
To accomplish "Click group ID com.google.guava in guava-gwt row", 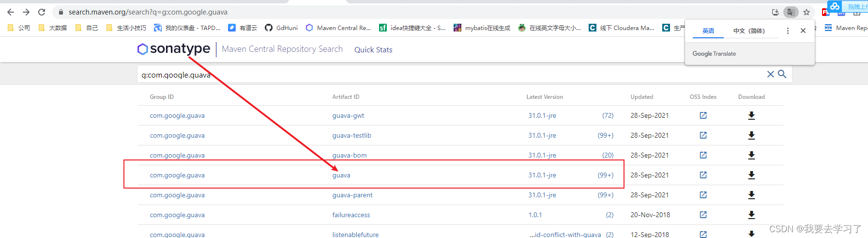I will click(177, 115).
